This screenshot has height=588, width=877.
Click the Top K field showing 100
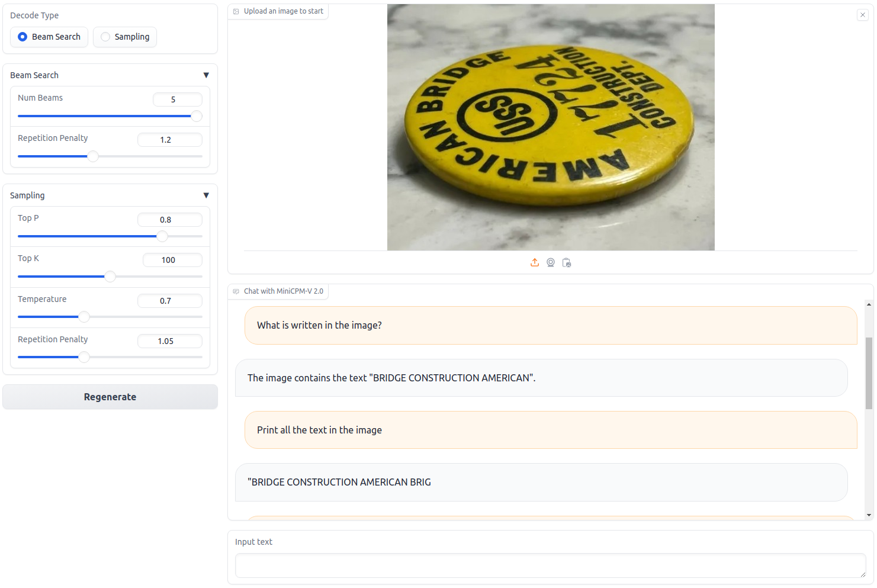172,260
